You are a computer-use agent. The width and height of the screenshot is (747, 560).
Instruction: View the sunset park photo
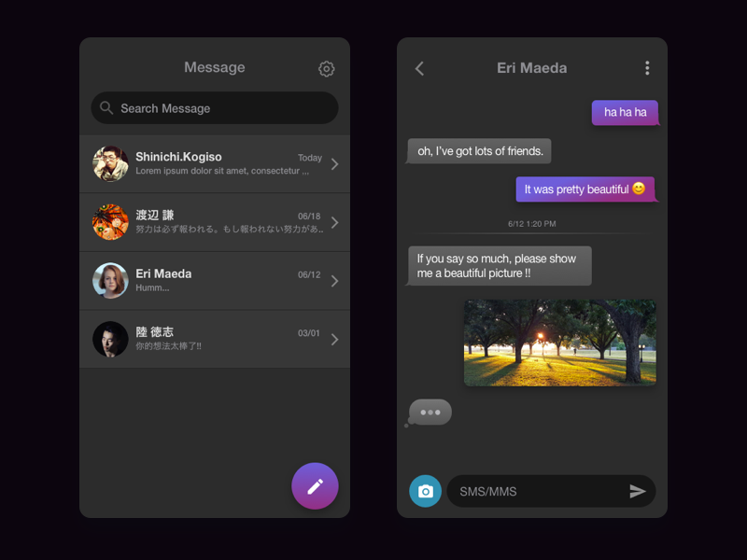(560, 342)
